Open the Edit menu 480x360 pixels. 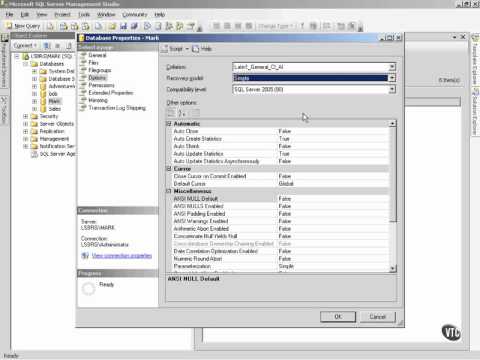(x=25, y=15)
